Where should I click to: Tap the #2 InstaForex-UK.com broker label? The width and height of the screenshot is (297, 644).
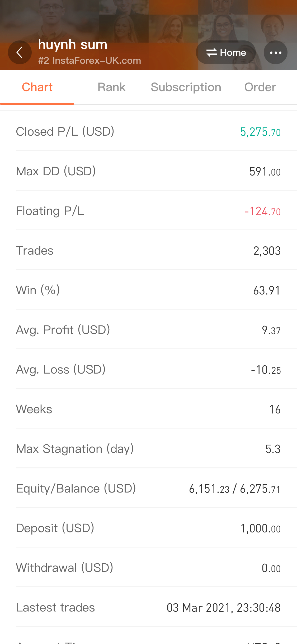coord(89,61)
